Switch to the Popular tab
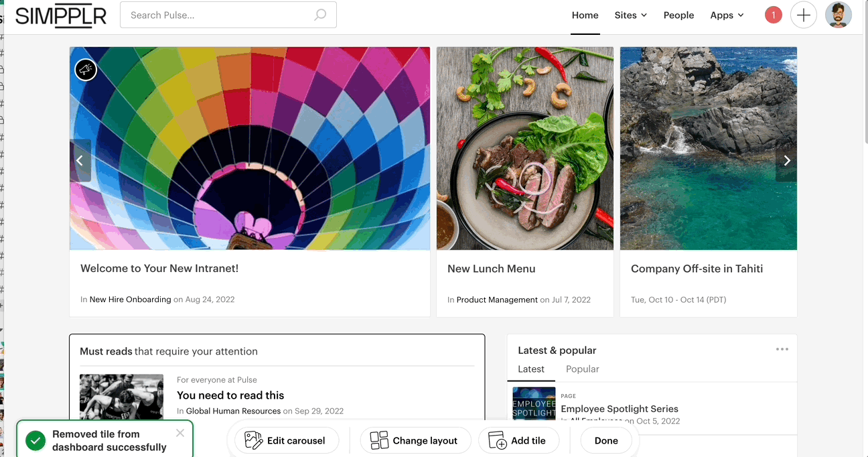The image size is (868, 457). click(x=582, y=369)
